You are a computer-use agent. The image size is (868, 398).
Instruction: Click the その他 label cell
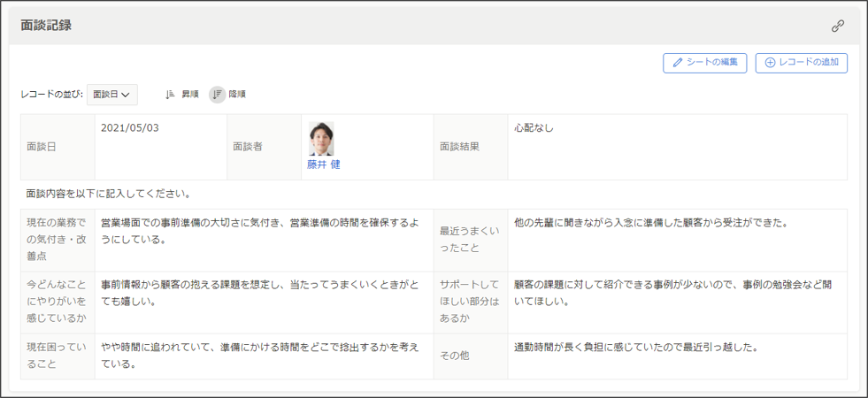click(471, 356)
